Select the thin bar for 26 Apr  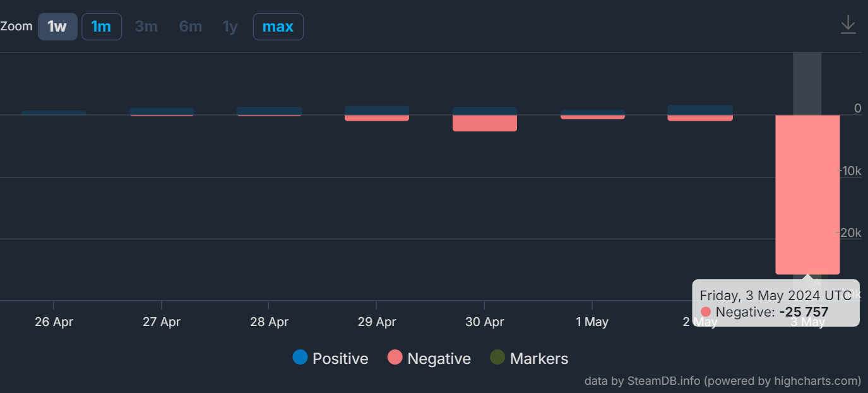54,113
